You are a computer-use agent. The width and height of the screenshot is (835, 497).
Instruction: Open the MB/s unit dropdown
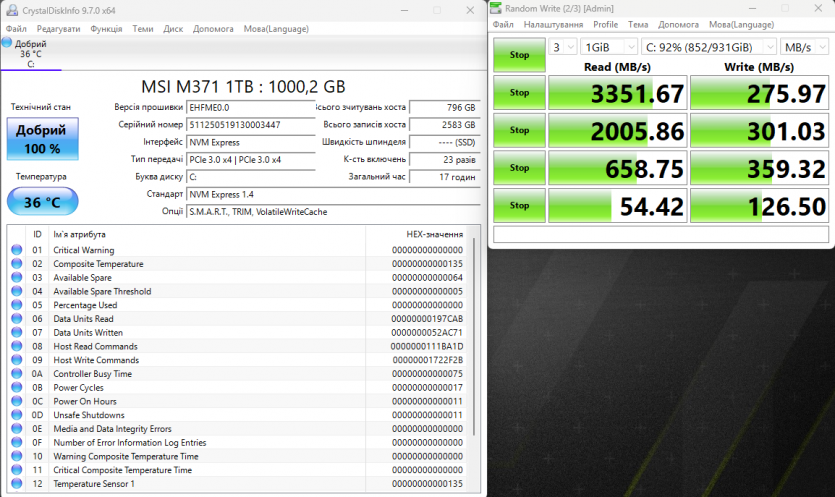(x=805, y=47)
